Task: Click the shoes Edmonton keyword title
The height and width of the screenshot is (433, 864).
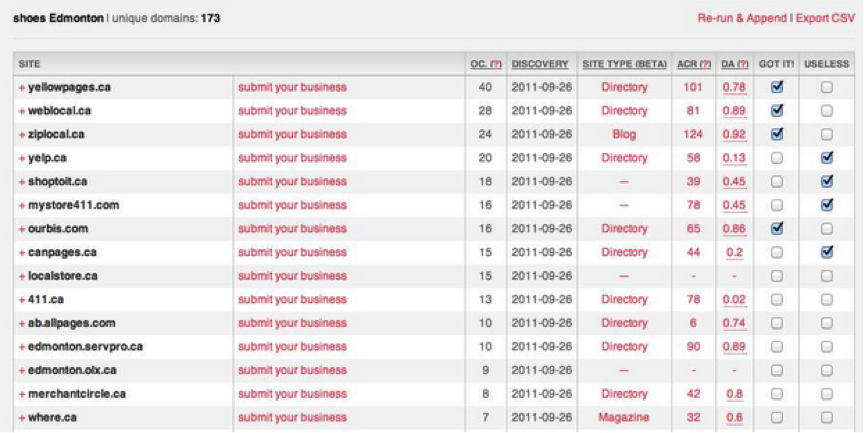Action: click(x=58, y=18)
